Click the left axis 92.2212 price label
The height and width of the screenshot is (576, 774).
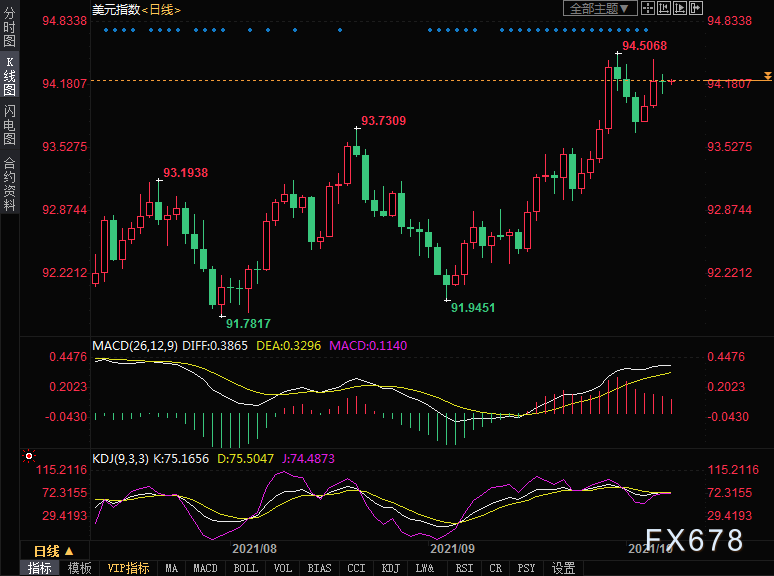click(65, 272)
